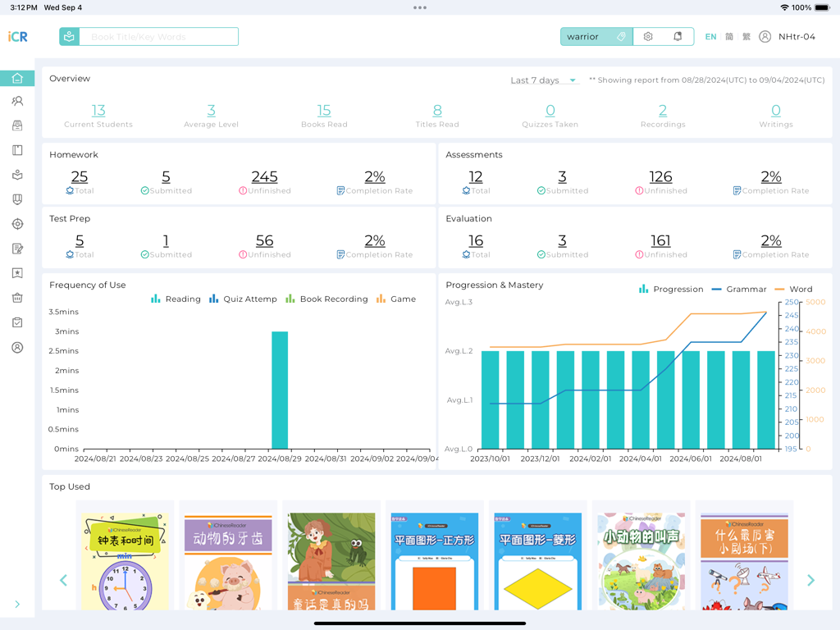Expand the next page of Top Used books
Viewport: 840px width, 630px height.
[x=810, y=580]
